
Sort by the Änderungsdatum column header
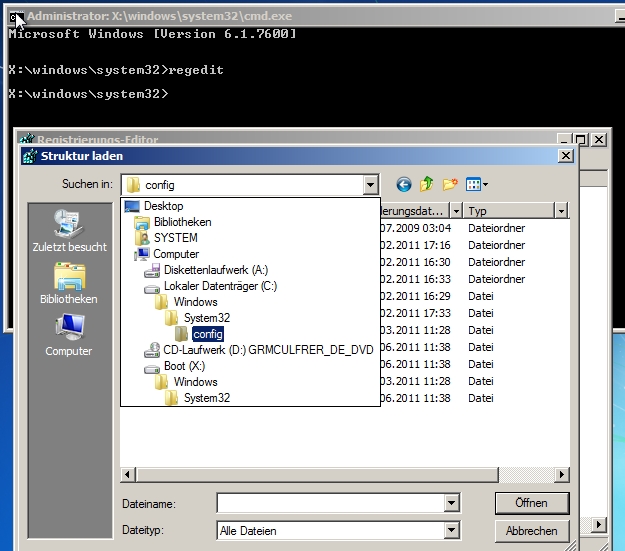[415, 211]
